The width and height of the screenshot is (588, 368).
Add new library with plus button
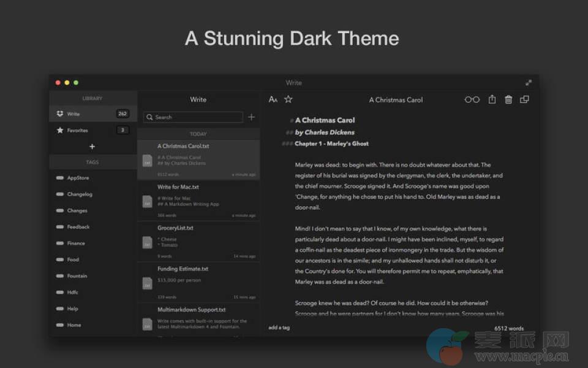coord(92,147)
